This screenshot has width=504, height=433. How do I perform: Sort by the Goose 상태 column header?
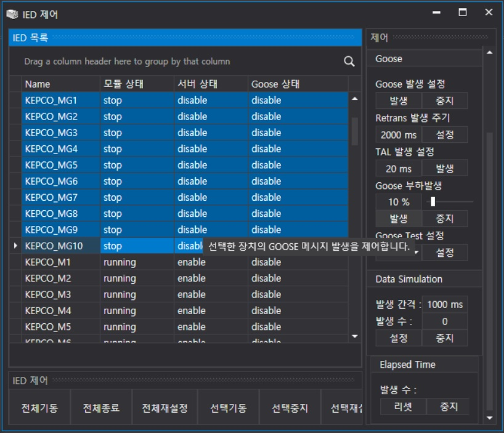[298, 84]
